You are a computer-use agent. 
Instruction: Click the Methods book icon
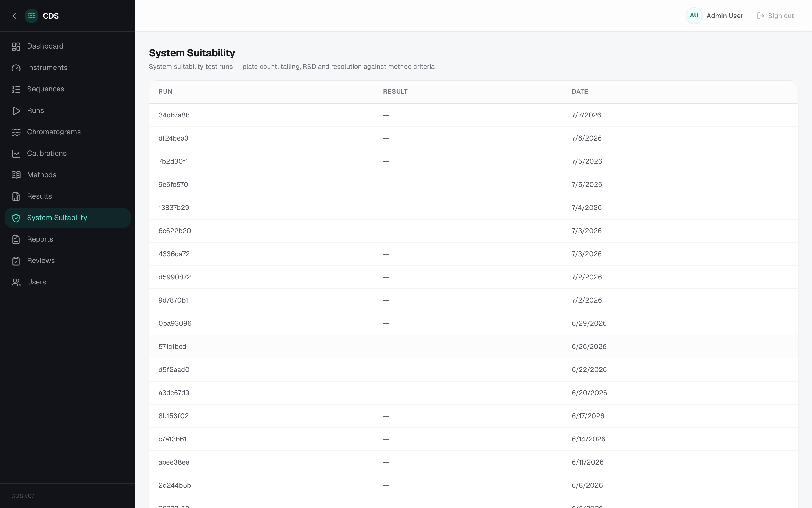click(x=16, y=175)
